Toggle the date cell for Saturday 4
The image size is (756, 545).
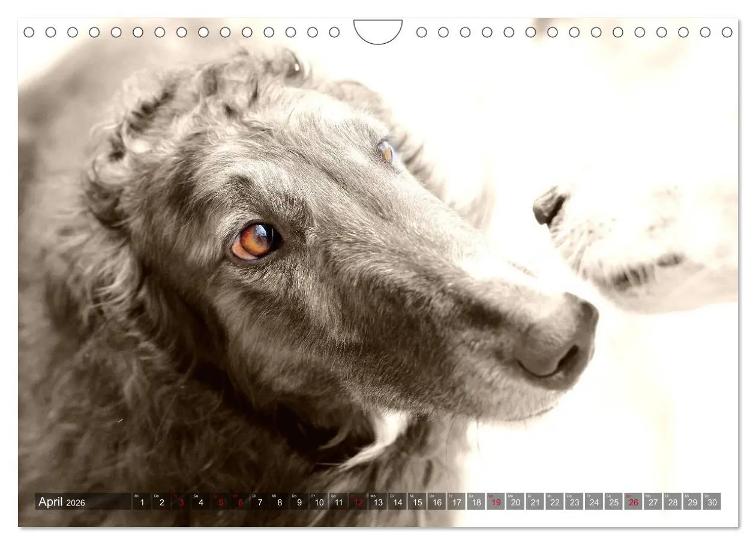pyautogui.click(x=200, y=502)
